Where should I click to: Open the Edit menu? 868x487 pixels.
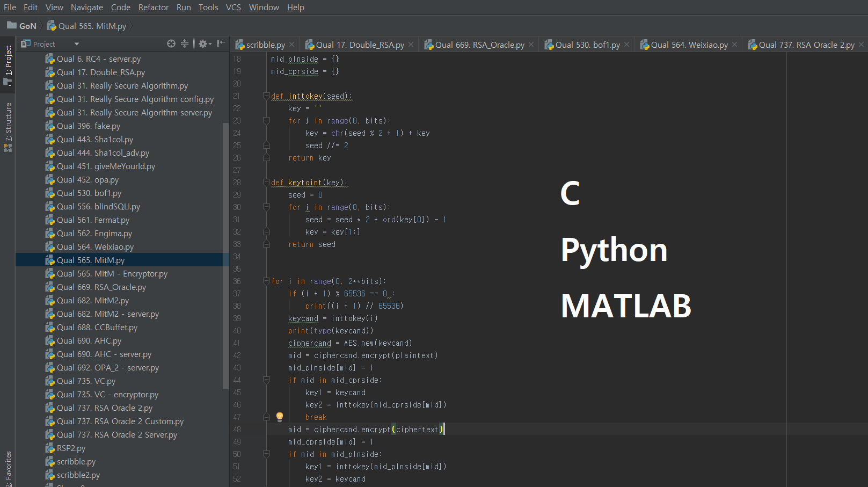[x=31, y=8]
